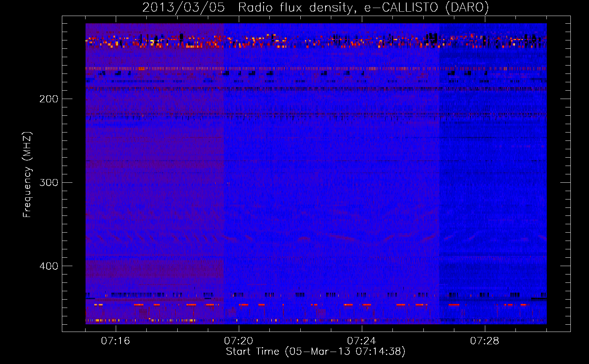Click the "07:20" time tick label

point(238,341)
